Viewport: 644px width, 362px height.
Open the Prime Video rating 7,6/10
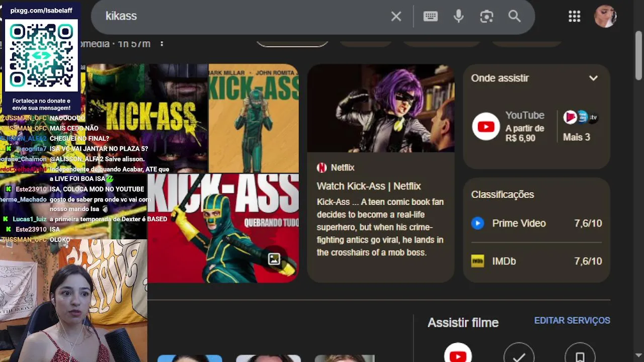[536, 223]
